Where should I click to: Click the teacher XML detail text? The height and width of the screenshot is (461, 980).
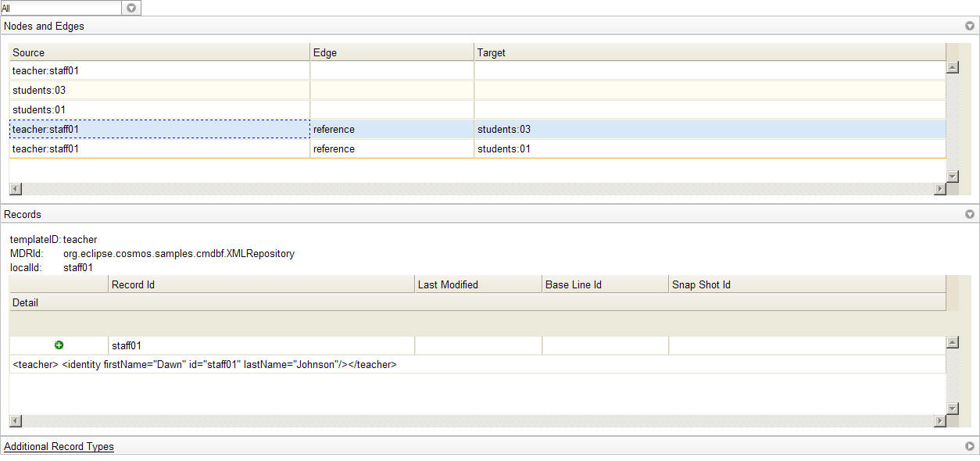pyautogui.click(x=205, y=365)
